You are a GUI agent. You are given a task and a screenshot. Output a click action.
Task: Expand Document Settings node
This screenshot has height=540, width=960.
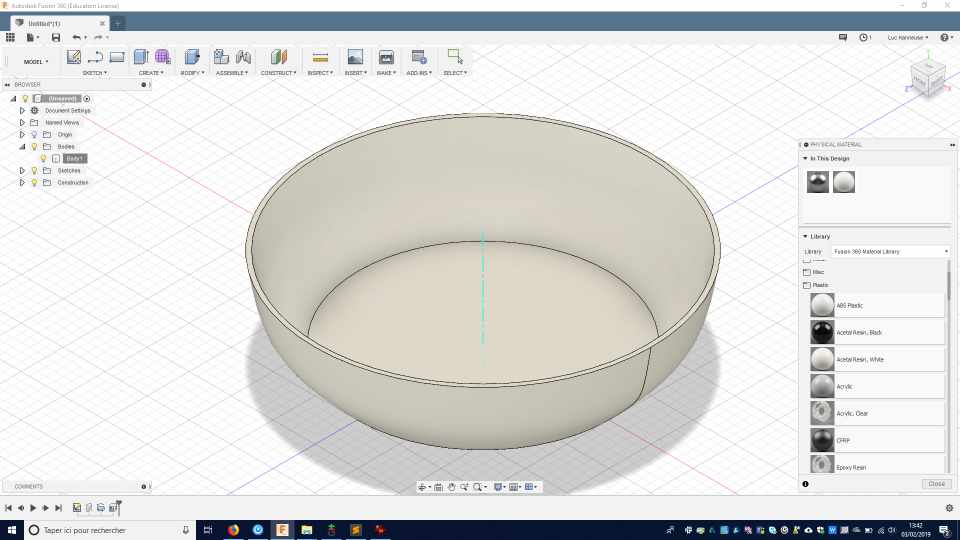tap(22, 111)
